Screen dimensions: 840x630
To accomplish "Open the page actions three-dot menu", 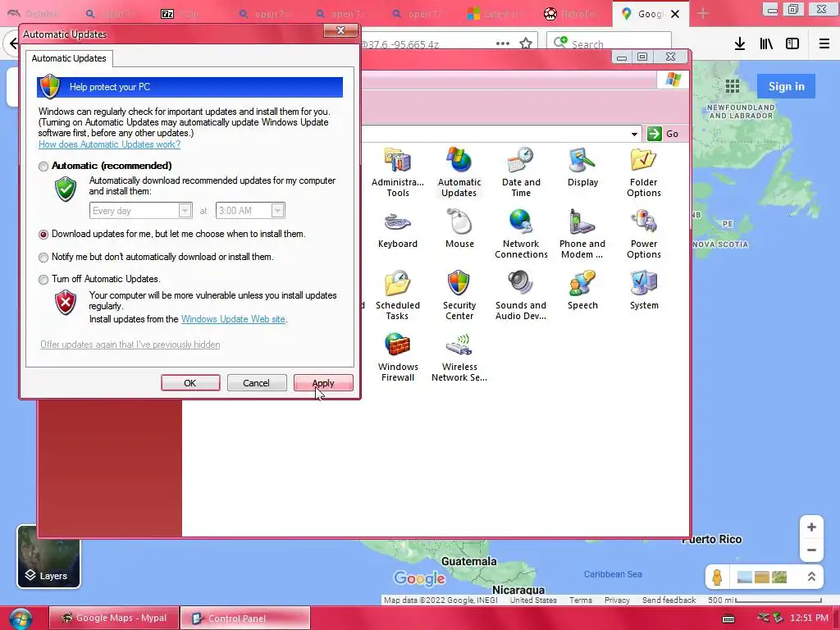I will [503, 43].
